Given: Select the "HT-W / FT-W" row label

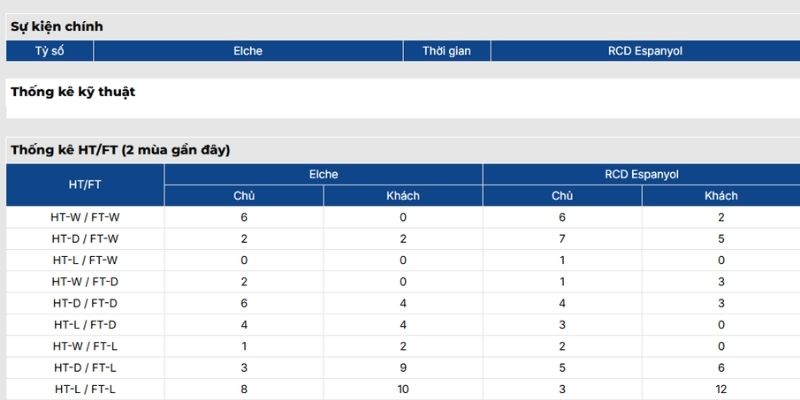Looking at the screenshot, I should click(85, 217).
